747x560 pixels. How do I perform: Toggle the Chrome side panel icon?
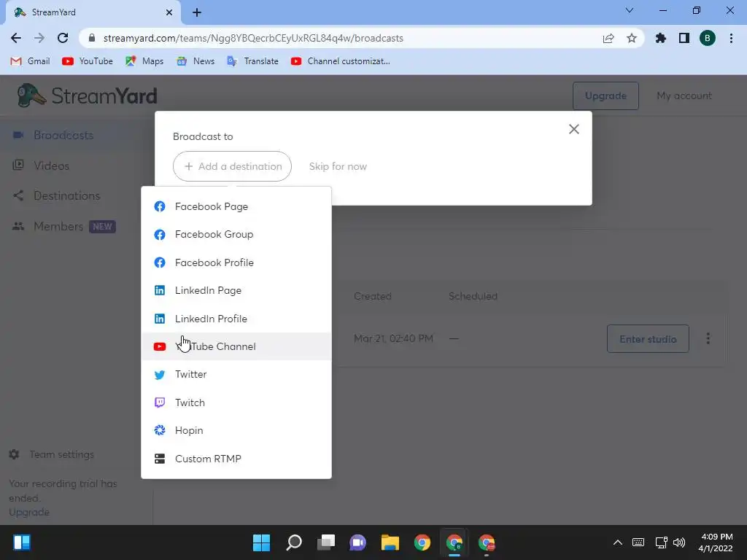coord(684,38)
